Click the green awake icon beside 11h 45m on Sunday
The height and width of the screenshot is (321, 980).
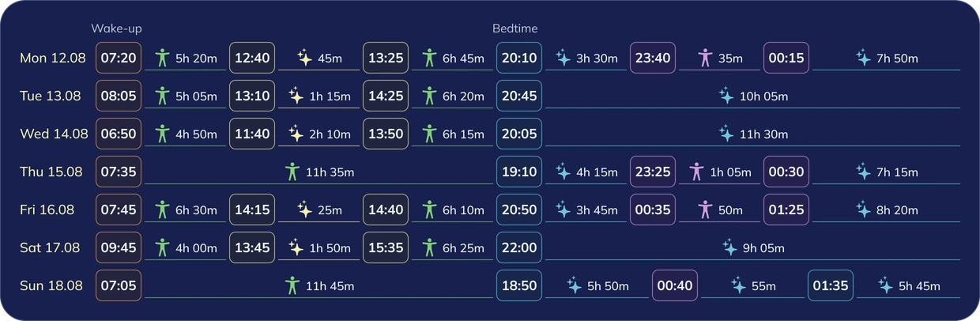tap(292, 285)
